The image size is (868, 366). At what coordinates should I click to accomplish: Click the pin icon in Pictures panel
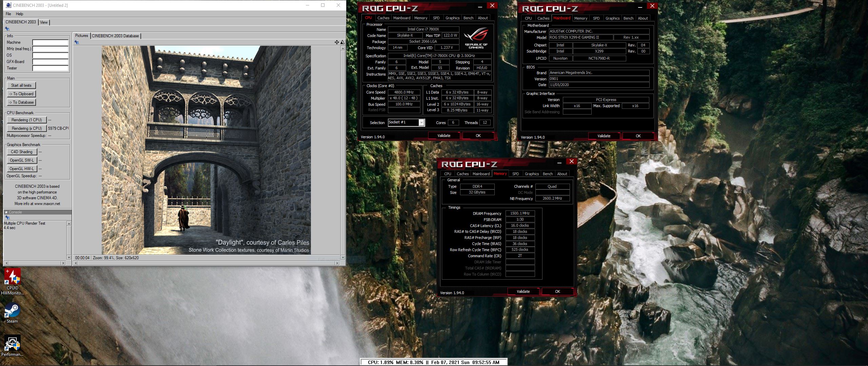click(77, 42)
